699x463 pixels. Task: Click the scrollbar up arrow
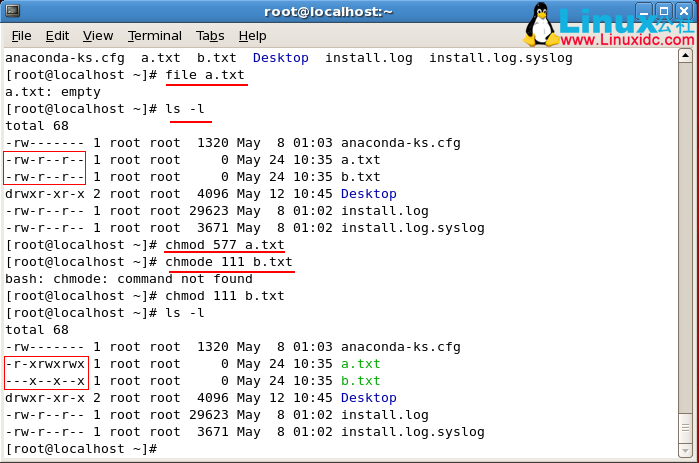click(685, 56)
